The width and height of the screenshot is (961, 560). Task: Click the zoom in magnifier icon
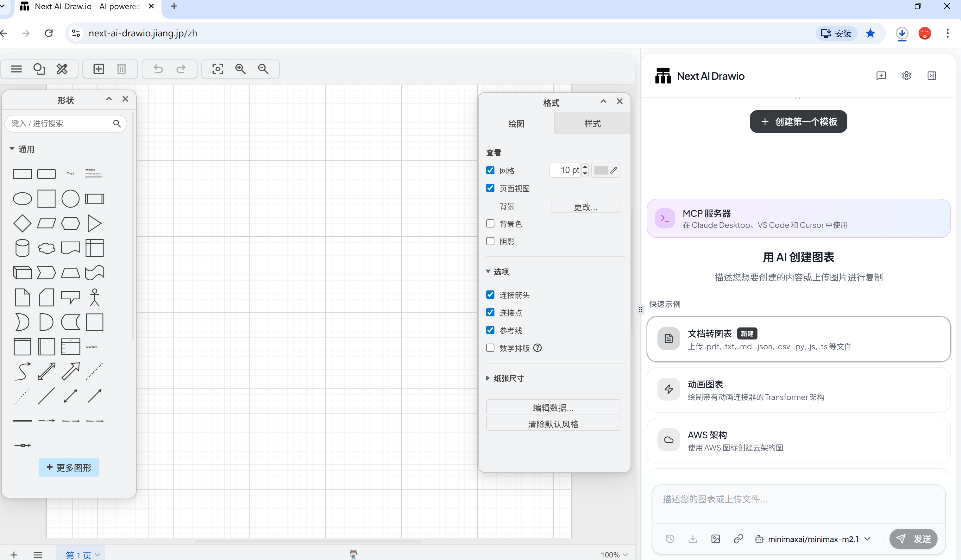pos(240,69)
